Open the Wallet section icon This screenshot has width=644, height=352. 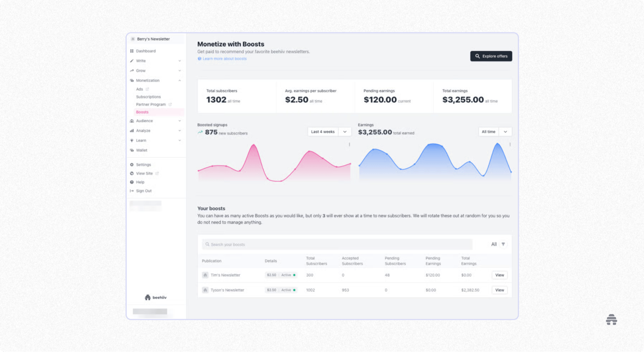(132, 150)
